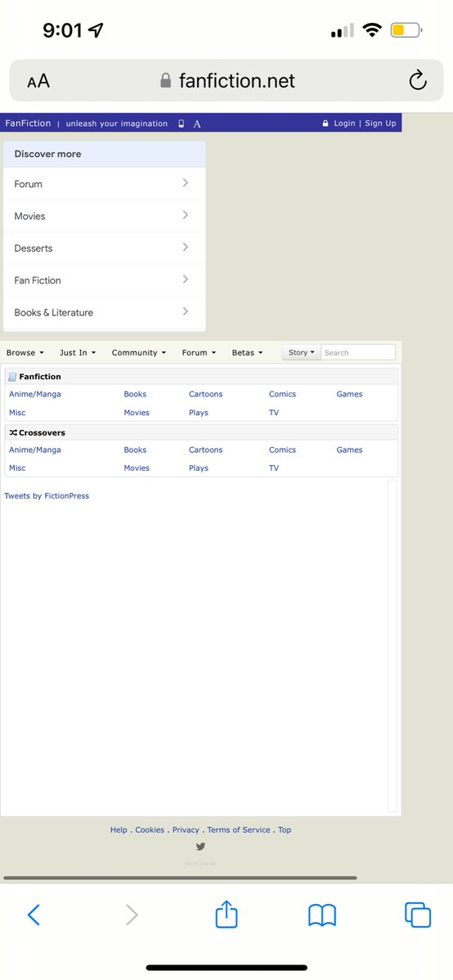453x980 pixels.
Task: Tap the Discover more heading
Action: 47,154
